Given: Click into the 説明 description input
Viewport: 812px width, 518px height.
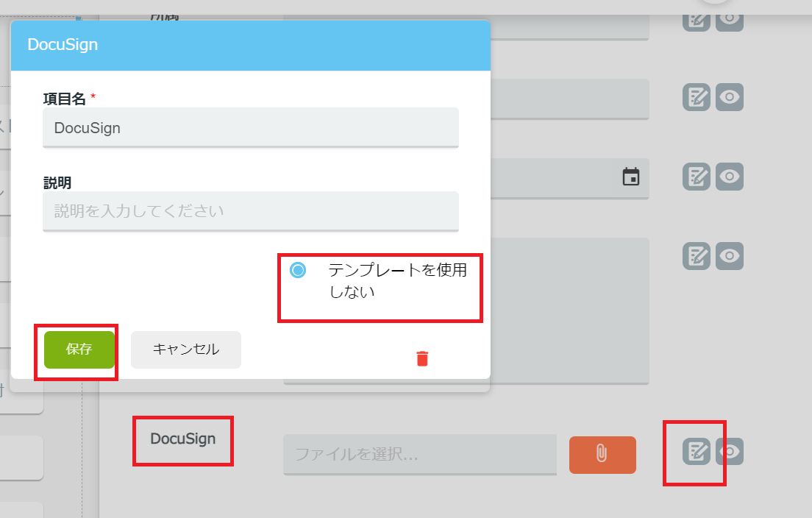Looking at the screenshot, I should (251, 212).
